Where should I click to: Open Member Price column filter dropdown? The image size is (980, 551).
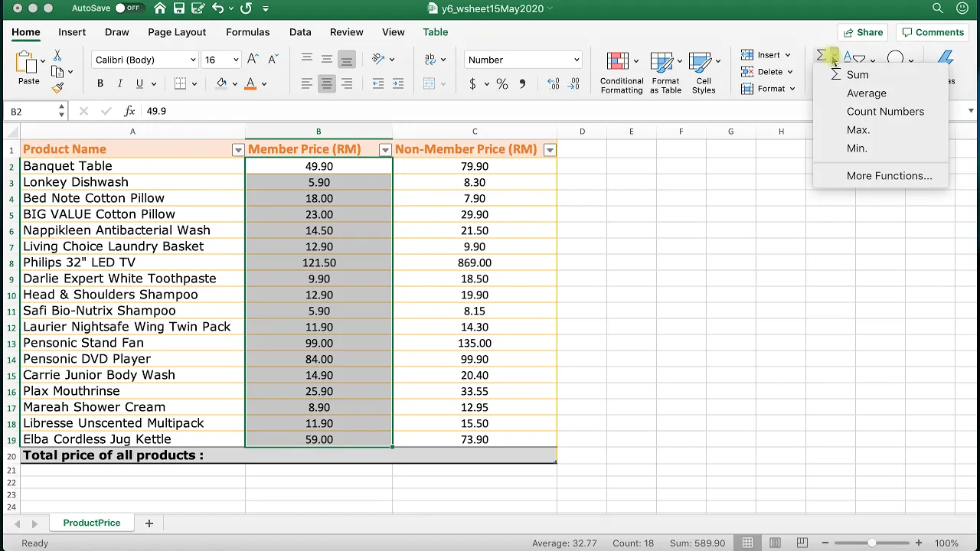click(x=385, y=150)
